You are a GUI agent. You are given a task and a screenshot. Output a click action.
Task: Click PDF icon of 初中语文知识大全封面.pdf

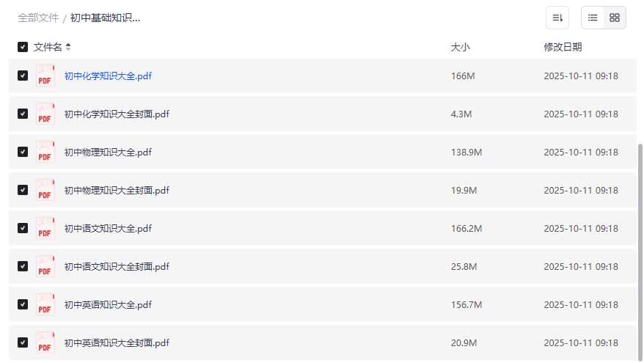45,266
